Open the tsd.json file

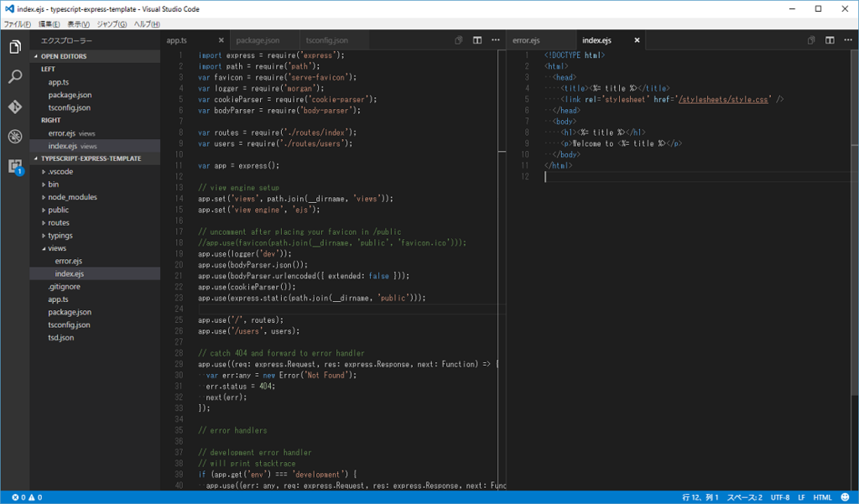pyautogui.click(x=95, y=337)
